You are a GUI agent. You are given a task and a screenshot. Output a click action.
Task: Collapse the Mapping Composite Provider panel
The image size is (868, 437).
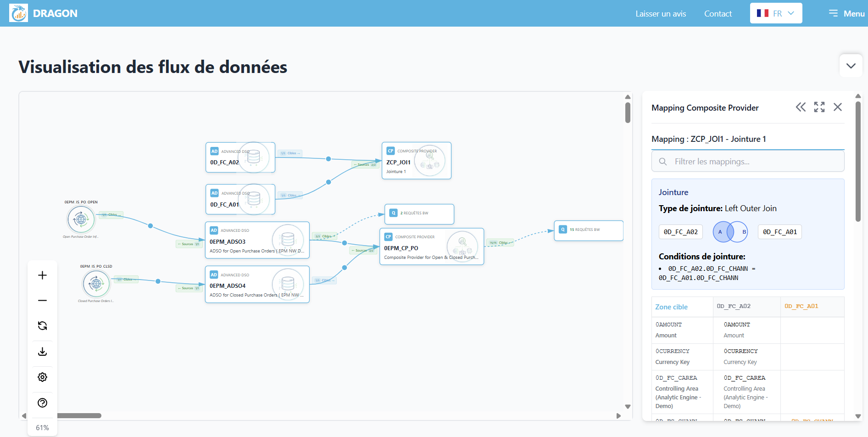pos(801,107)
